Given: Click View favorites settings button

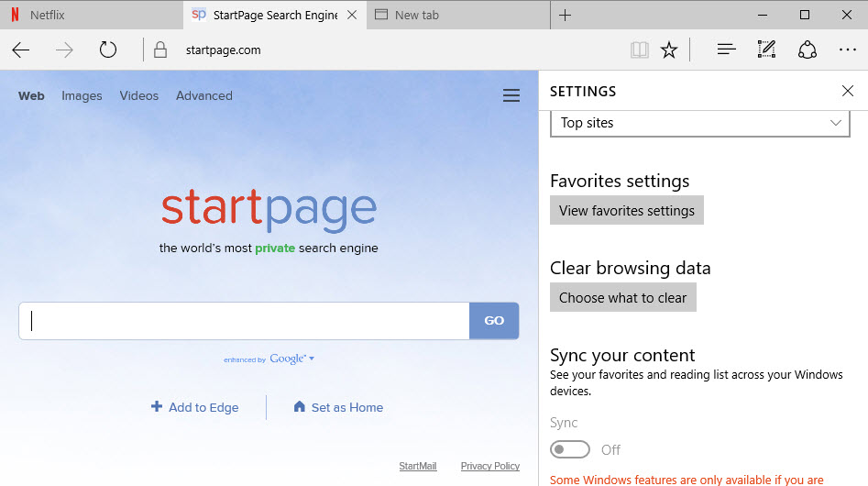Looking at the screenshot, I should 627,211.
